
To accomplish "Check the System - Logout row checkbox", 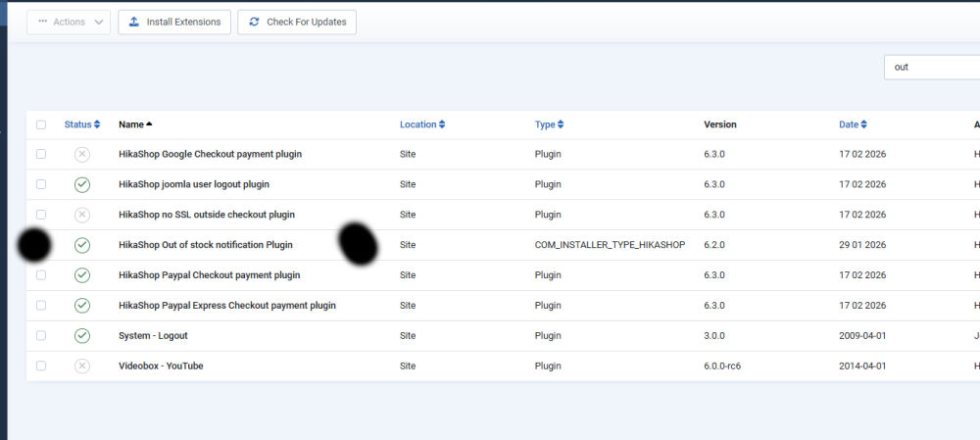I will [x=41, y=335].
